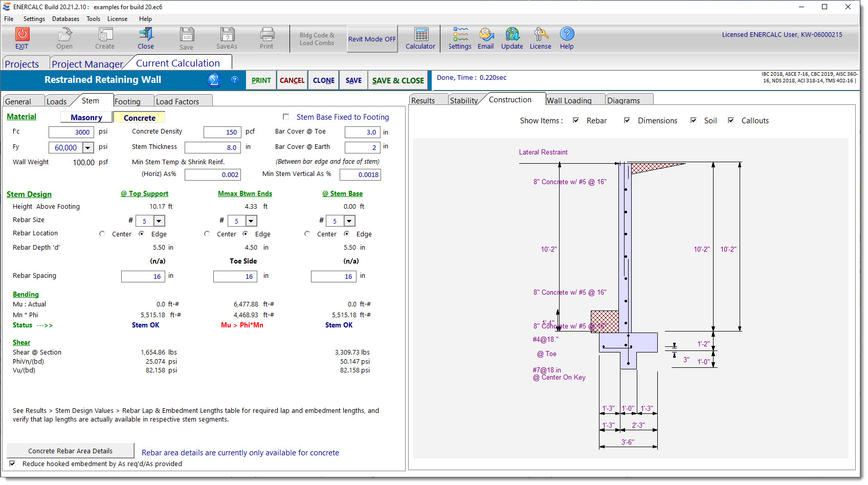868x485 pixels.
Task: Click the Stem Thickness input field
Action: point(212,147)
